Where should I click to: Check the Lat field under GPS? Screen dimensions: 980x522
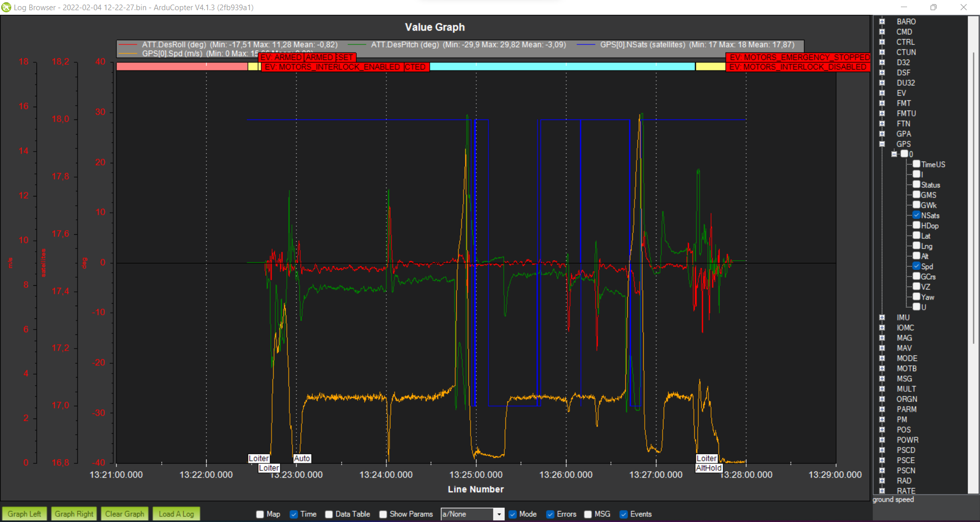point(916,235)
